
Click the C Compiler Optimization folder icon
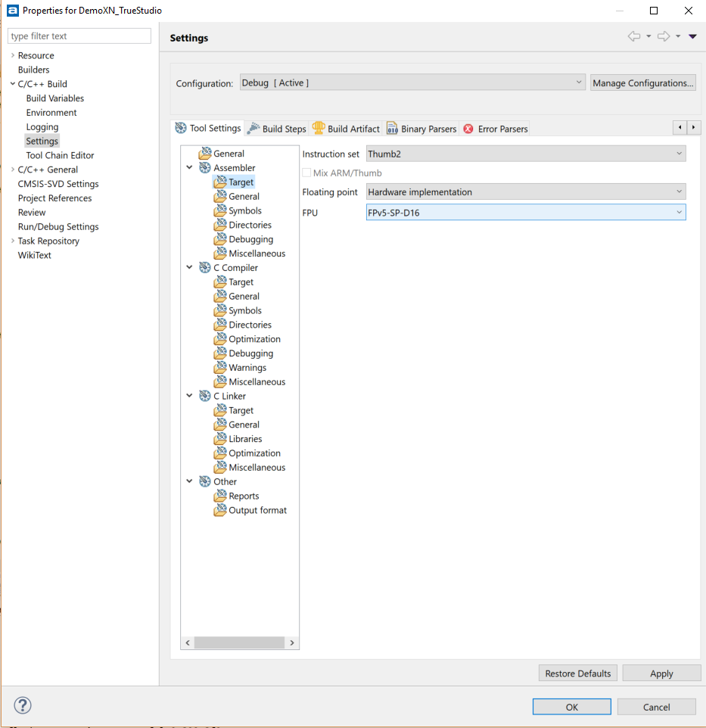coord(220,339)
